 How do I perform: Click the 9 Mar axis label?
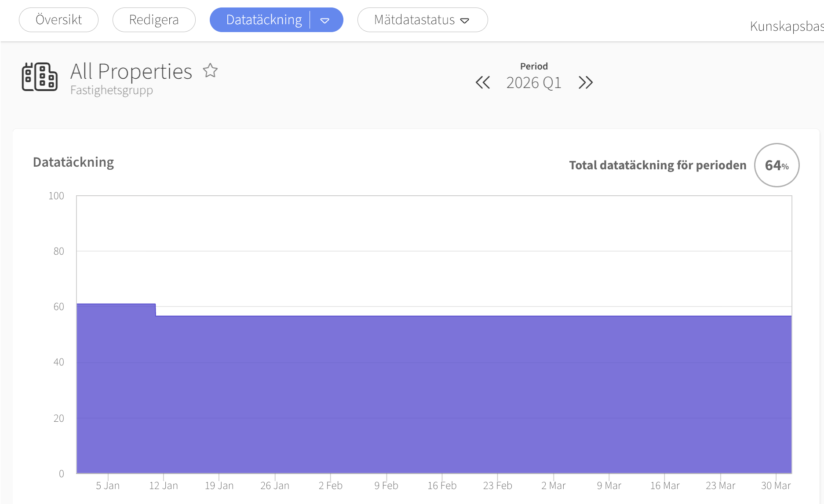tap(609, 486)
